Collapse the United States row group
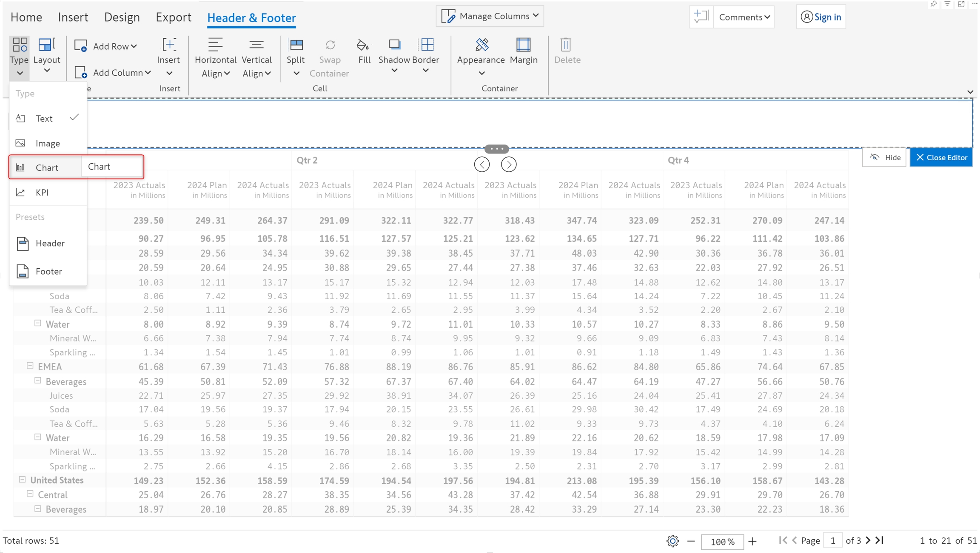This screenshot has width=980, height=553. 22,479
